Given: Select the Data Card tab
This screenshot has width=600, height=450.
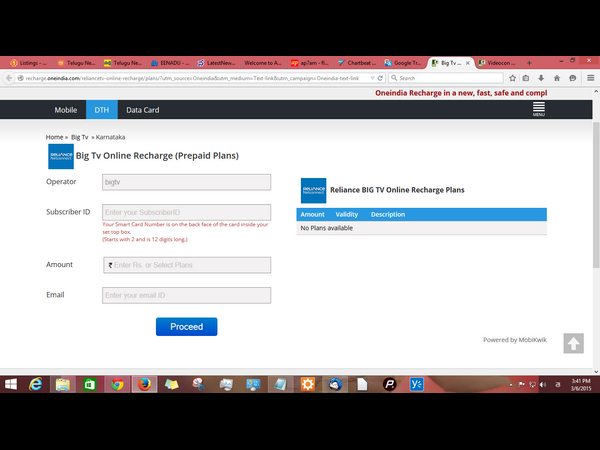Looking at the screenshot, I should (x=143, y=109).
